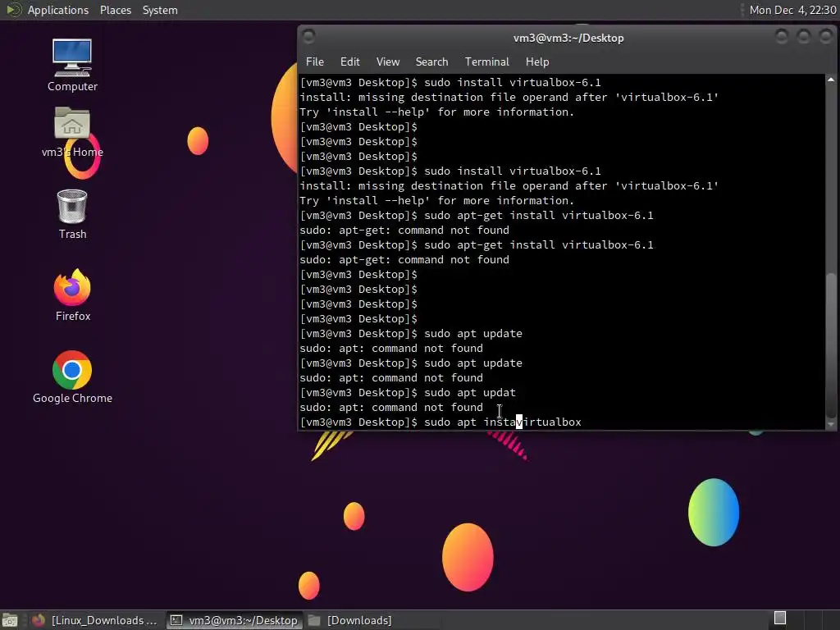
Task: Open the Terminal menu in menu bar
Action: coord(487,62)
